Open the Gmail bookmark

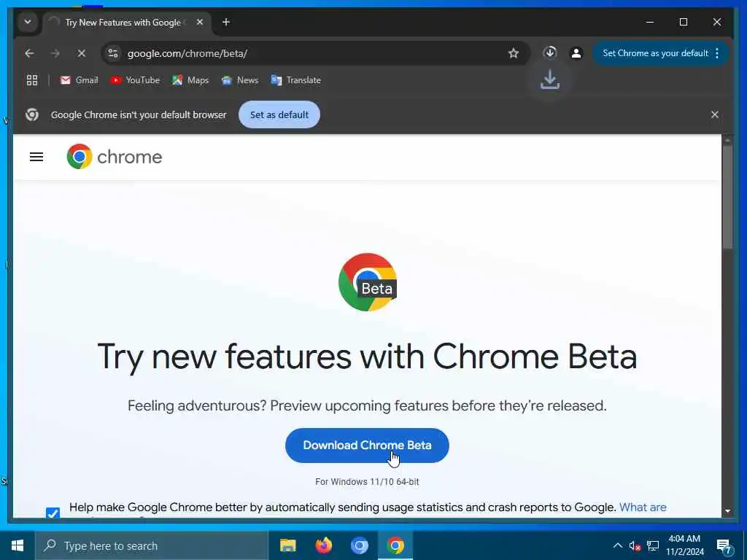pyautogui.click(x=79, y=80)
